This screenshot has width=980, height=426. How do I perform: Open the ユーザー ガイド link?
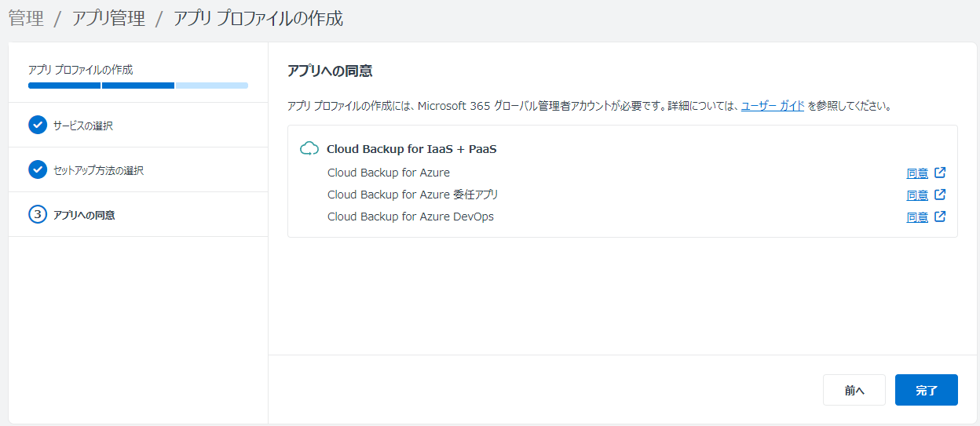(773, 105)
